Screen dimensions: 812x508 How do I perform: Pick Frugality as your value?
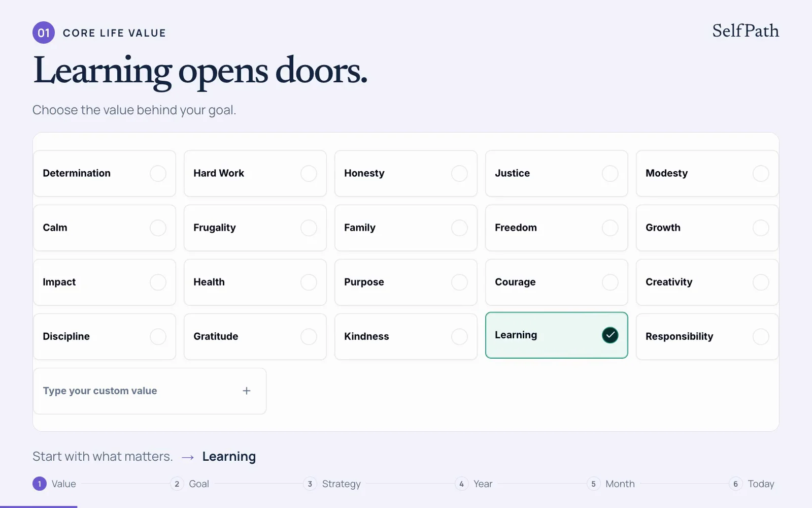point(255,228)
